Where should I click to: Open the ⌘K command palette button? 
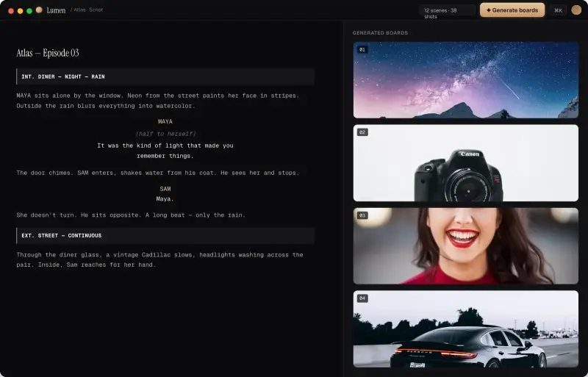(x=558, y=10)
